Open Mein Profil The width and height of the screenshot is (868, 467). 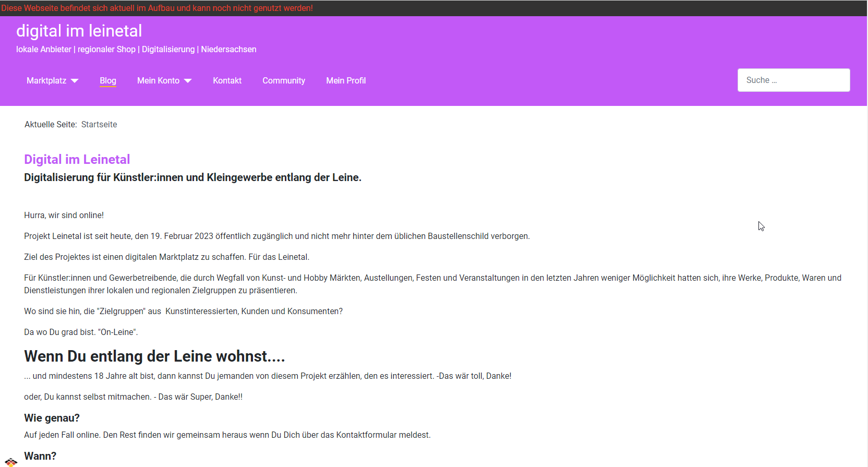pyautogui.click(x=346, y=80)
